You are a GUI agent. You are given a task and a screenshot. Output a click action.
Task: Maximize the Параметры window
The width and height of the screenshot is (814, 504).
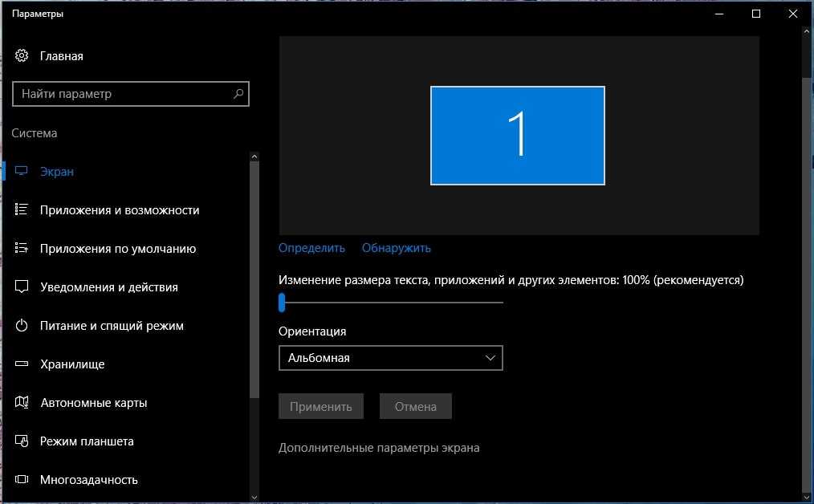click(756, 14)
